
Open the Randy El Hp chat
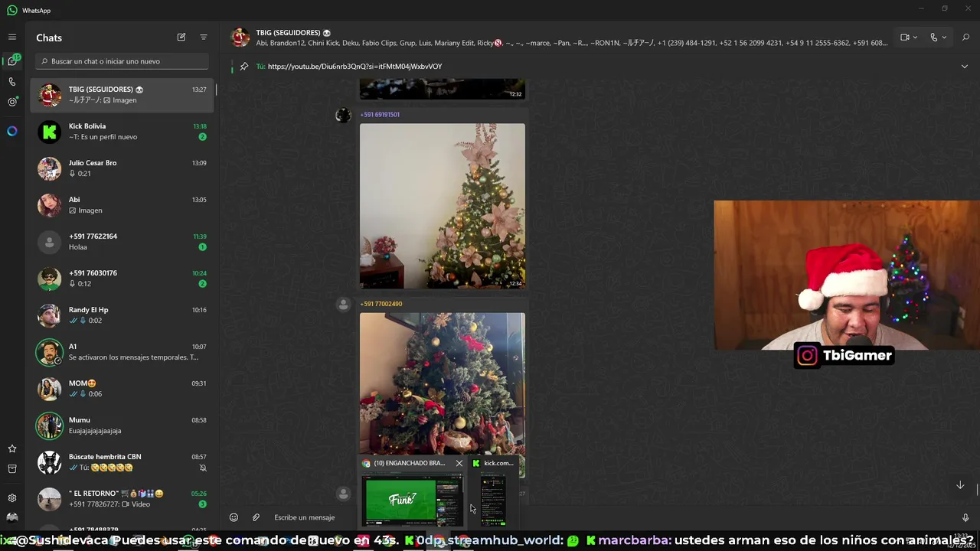[x=122, y=315]
